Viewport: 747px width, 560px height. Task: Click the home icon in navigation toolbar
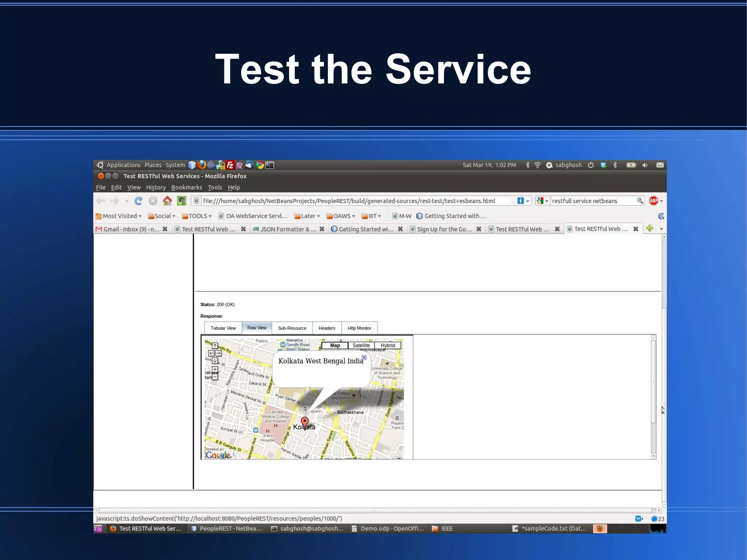[x=167, y=201]
